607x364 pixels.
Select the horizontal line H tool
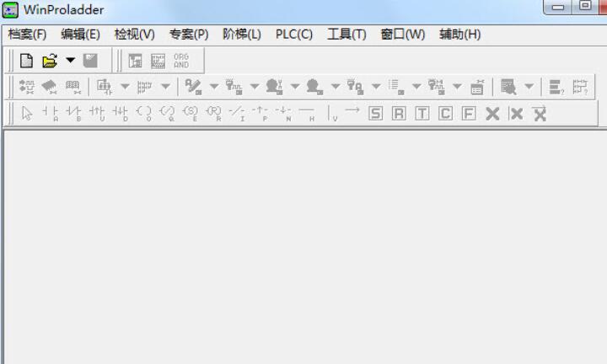[x=307, y=114]
